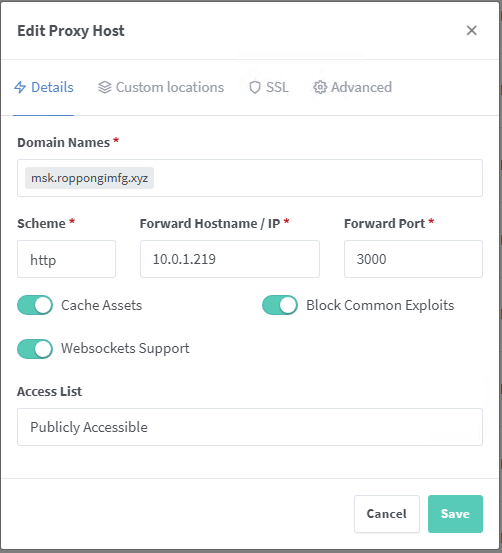Click empty area of Domain Names field
The image size is (502, 553).
coord(317,178)
